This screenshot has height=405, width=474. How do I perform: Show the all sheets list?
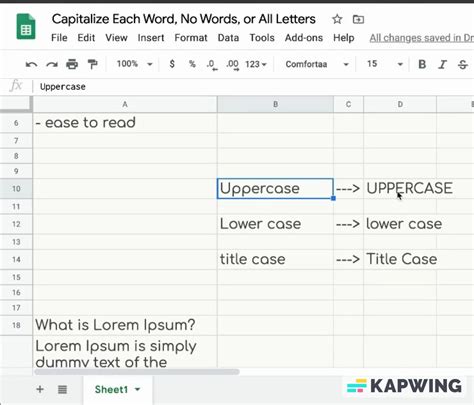pyautogui.click(x=62, y=389)
